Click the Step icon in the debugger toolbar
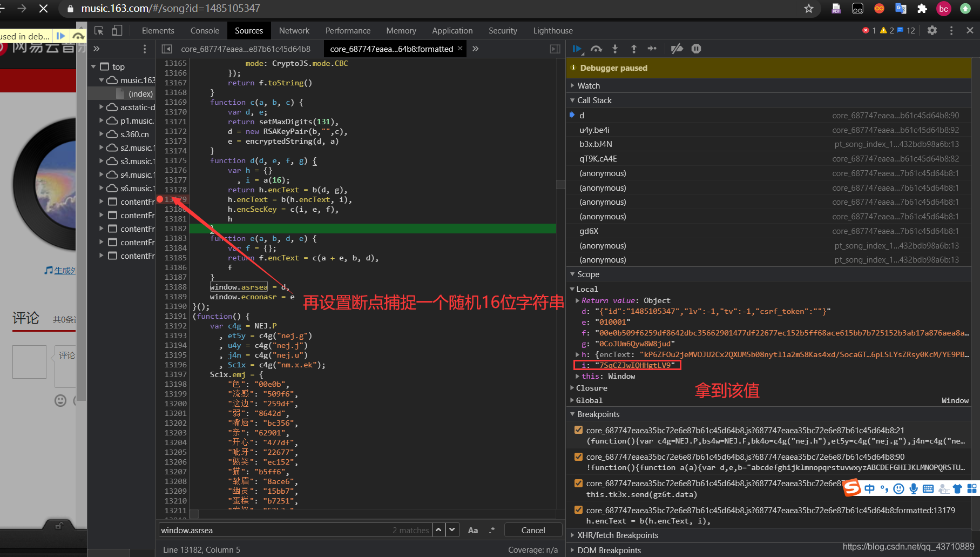 (x=652, y=49)
